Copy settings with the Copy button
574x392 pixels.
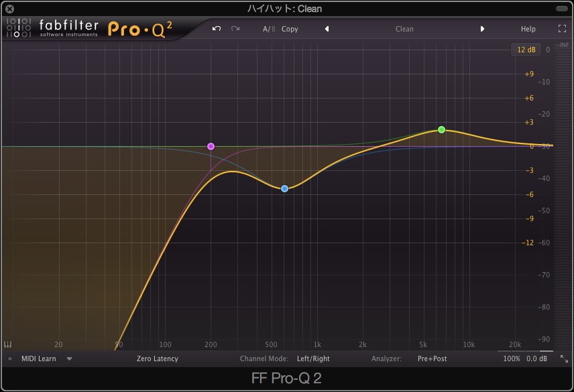290,29
